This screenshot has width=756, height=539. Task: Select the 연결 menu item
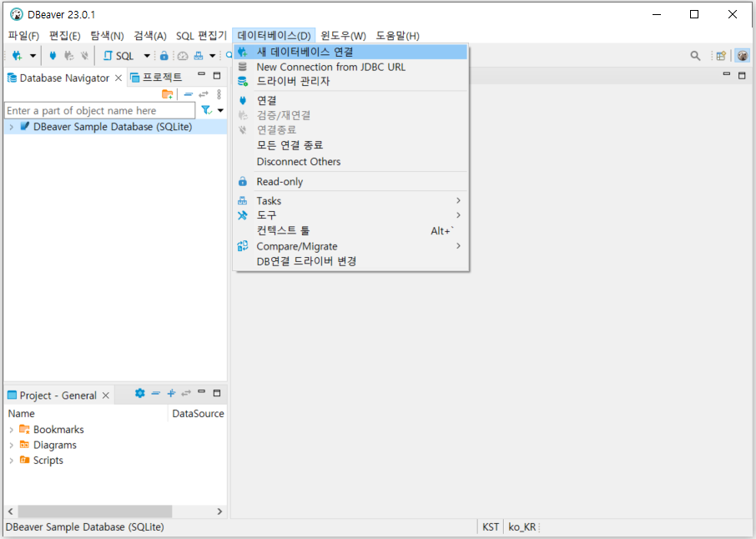[x=350, y=100]
